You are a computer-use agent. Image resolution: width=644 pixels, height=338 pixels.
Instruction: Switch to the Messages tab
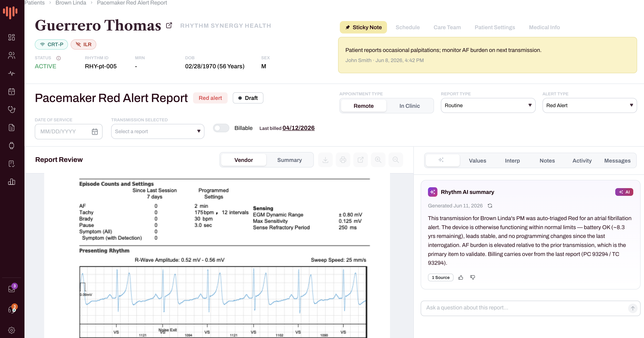pos(617,161)
